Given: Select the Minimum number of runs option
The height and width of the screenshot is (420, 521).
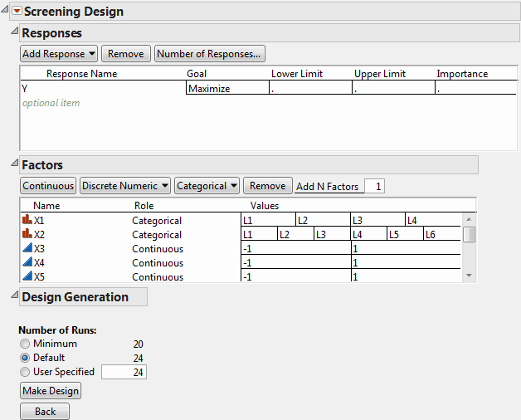Looking at the screenshot, I should point(26,344).
